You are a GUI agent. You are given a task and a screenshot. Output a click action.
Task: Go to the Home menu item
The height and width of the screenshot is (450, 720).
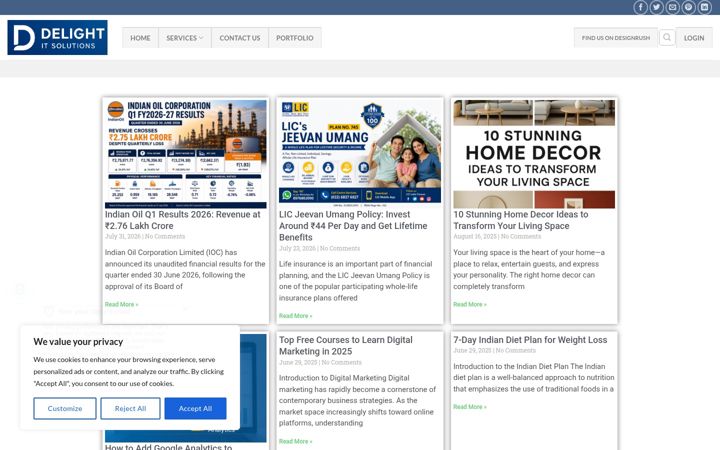click(x=140, y=38)
